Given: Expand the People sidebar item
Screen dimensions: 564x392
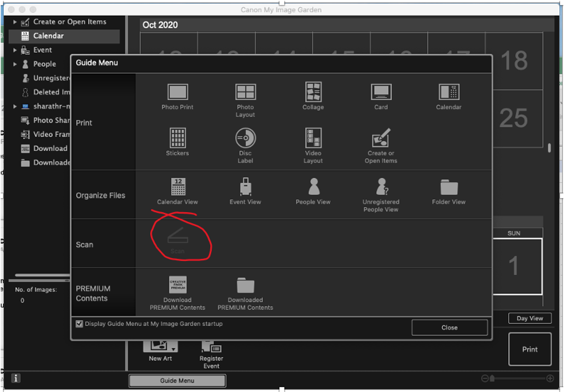Looking at the screenshot, I should [15, 64].
